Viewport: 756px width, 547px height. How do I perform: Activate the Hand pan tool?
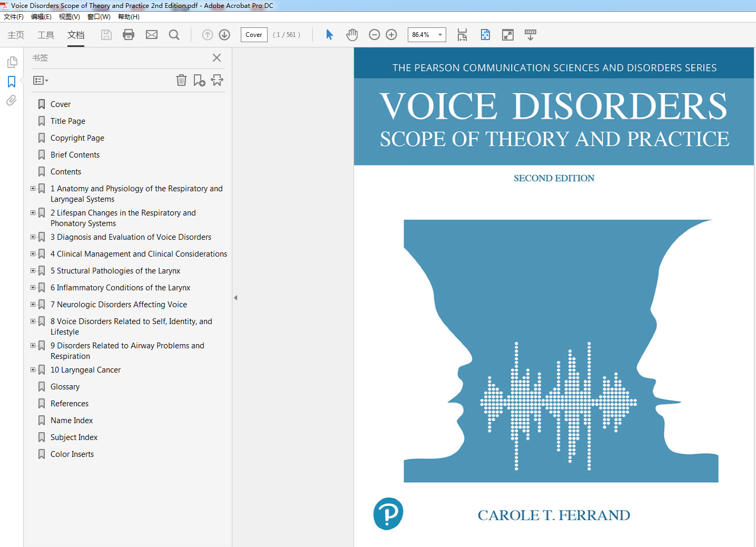pos(352,35)
